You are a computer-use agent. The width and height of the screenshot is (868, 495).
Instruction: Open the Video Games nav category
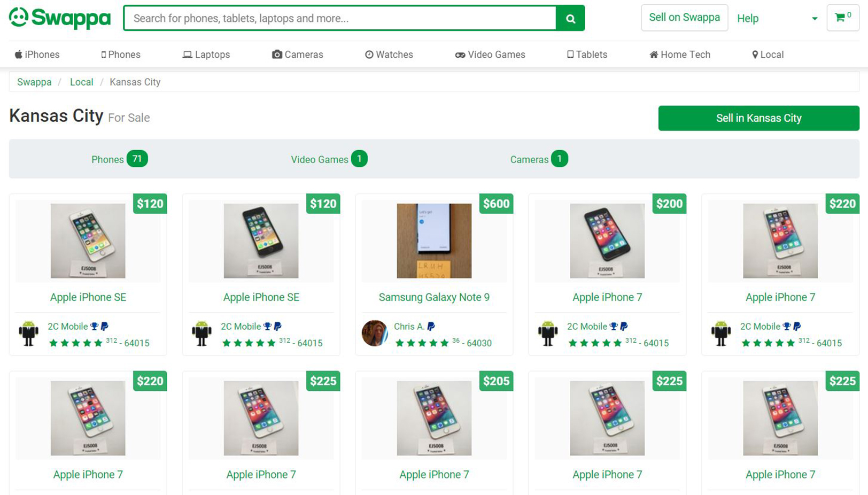tap(490, 55)
